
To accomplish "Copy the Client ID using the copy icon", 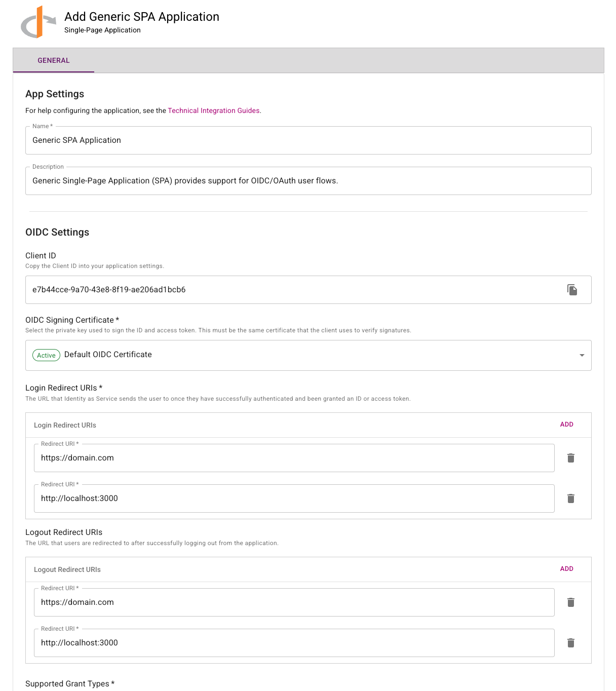I will 572,290.
